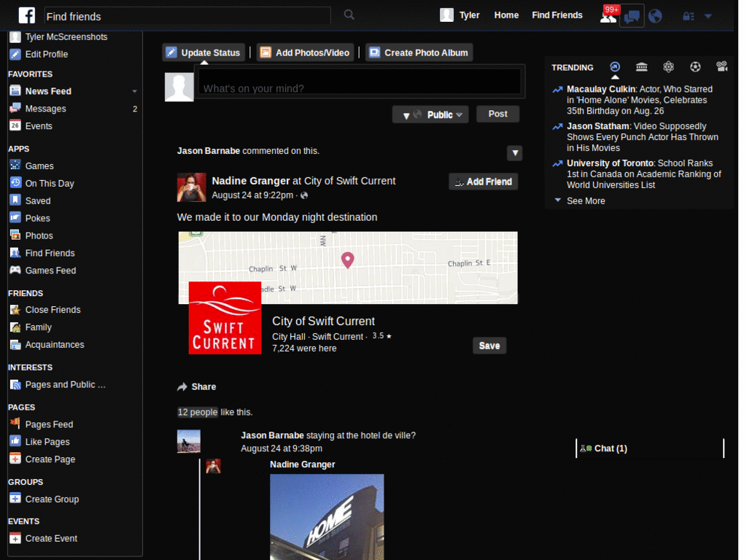
Task: Expand See More trending topics
Action: tap(585, 201)
